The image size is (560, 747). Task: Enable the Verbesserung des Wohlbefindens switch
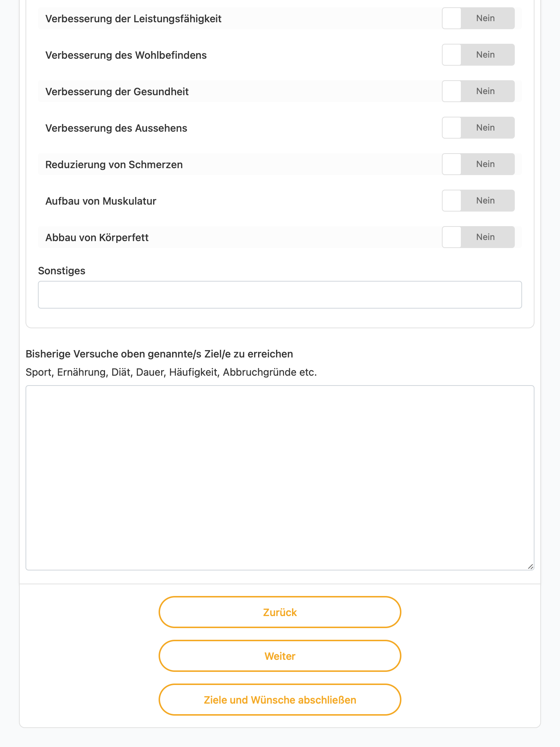pyautogui.click(x=478, y=55)
